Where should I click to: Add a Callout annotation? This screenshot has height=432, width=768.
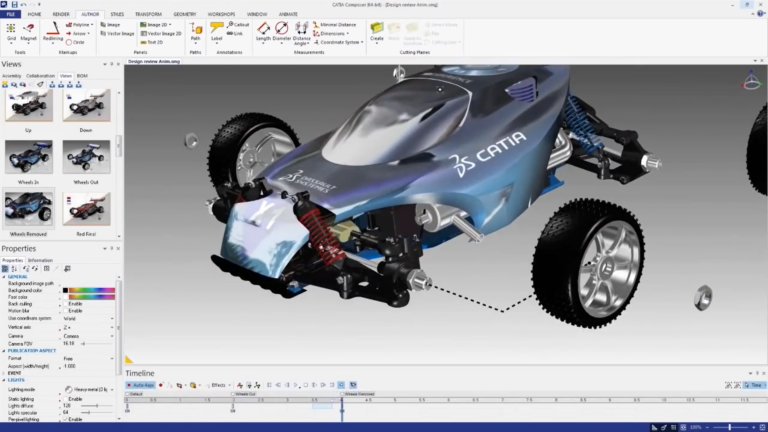(238, 24)
